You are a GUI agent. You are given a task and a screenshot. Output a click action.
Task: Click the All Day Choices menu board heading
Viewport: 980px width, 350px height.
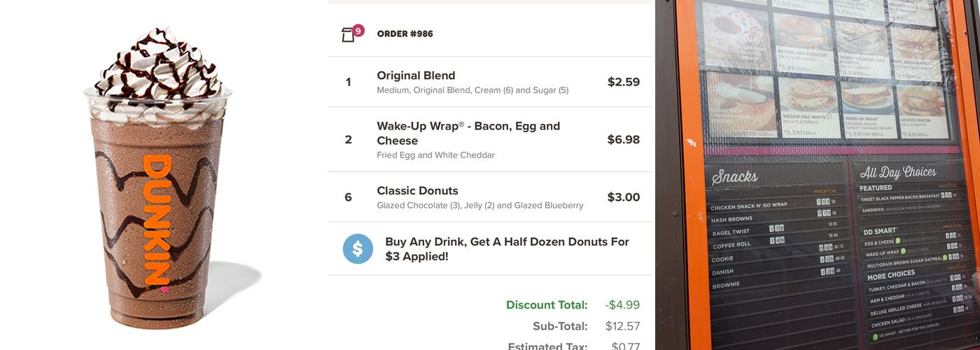tap(897, 172)
